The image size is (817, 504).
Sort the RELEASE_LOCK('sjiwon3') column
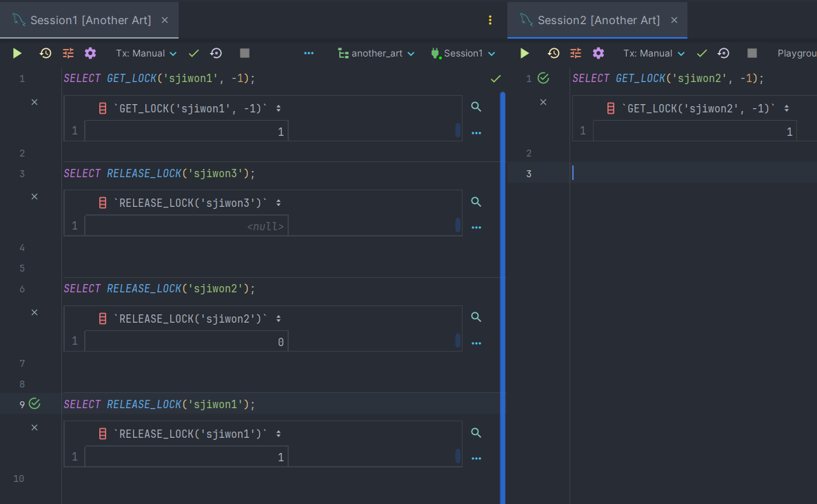click(279, 203)
